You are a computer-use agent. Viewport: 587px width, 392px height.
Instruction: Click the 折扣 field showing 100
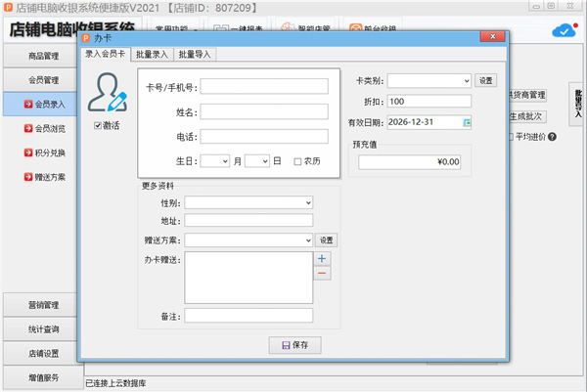(429, 102)
